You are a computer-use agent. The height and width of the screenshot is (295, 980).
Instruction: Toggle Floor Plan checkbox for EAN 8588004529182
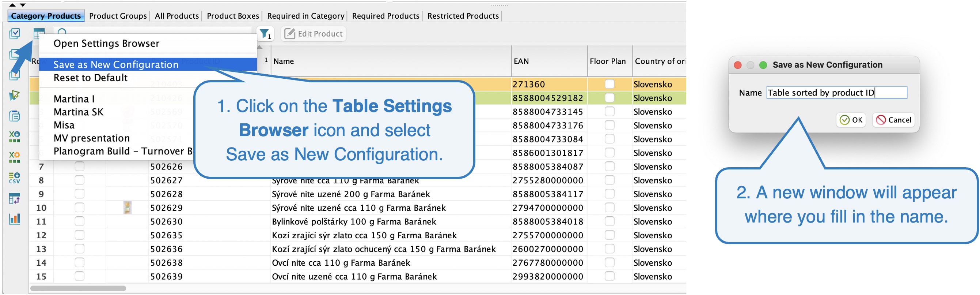tap(609, 98)
